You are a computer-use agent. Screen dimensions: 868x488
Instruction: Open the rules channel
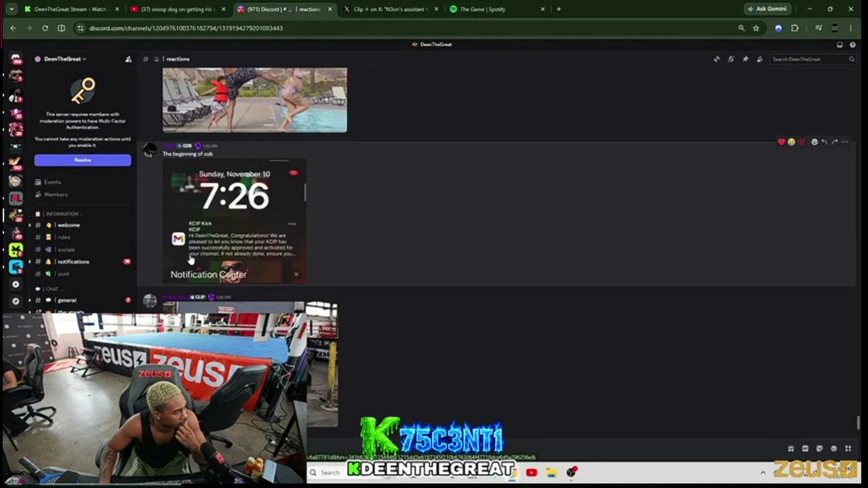coord(64,237)
